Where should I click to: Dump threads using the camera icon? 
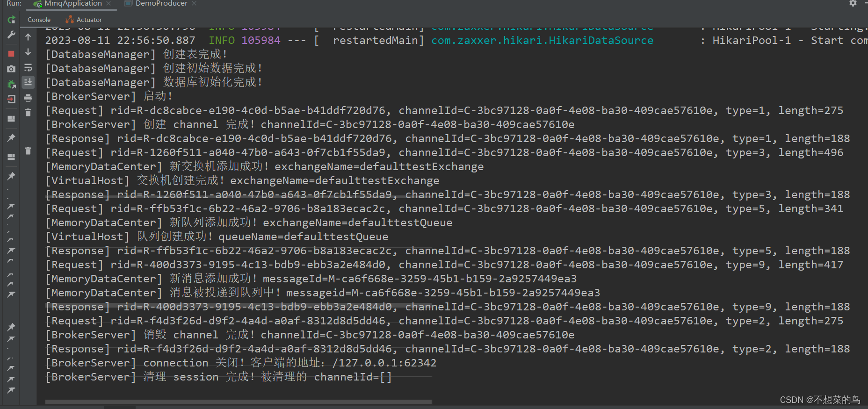tap(11, 69)
